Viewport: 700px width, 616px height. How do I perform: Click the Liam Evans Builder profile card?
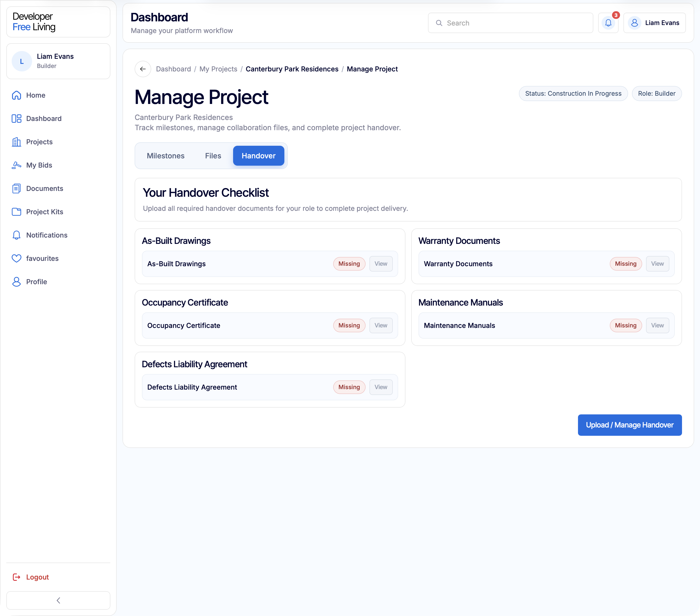[58, 61]
